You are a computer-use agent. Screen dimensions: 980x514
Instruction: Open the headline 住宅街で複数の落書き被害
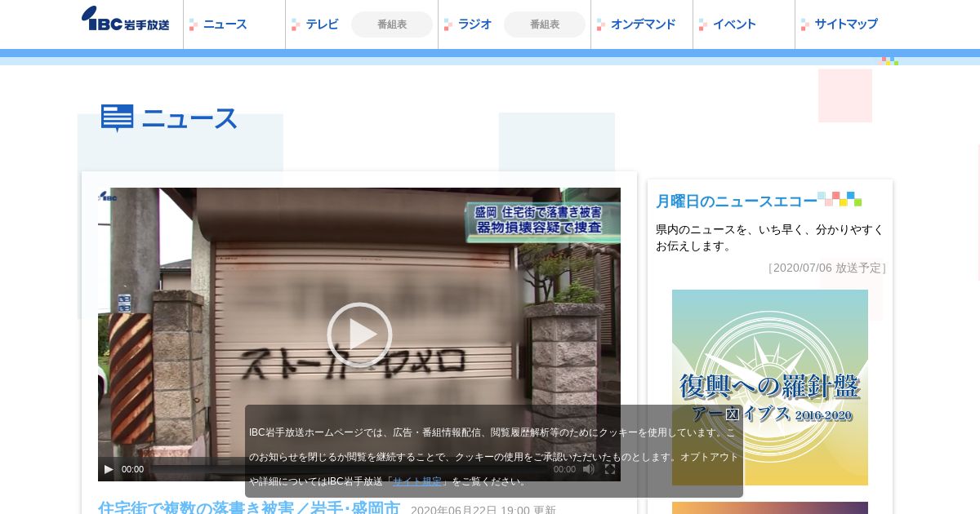(x=249, y=508)
